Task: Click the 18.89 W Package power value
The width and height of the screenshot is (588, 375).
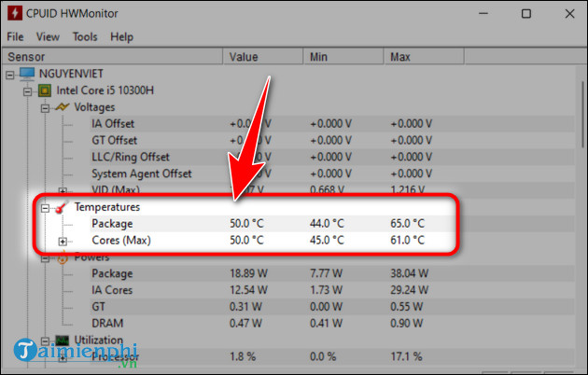Action: [248, 273]
